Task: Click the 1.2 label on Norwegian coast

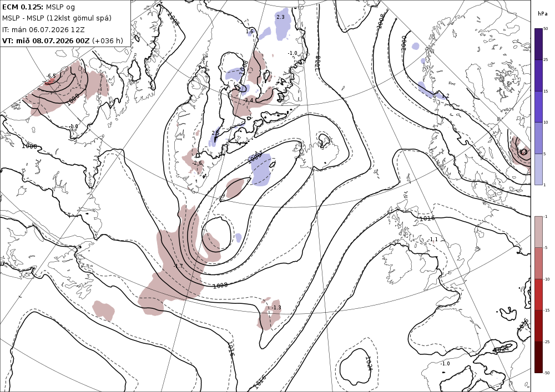Action: click(445, 96)
